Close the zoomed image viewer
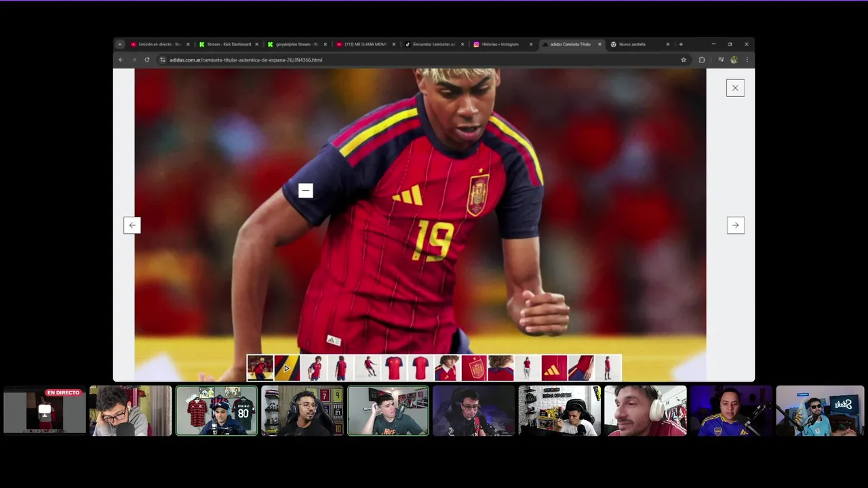This screenshot has height=488, width=868. [x=735, y=88]
